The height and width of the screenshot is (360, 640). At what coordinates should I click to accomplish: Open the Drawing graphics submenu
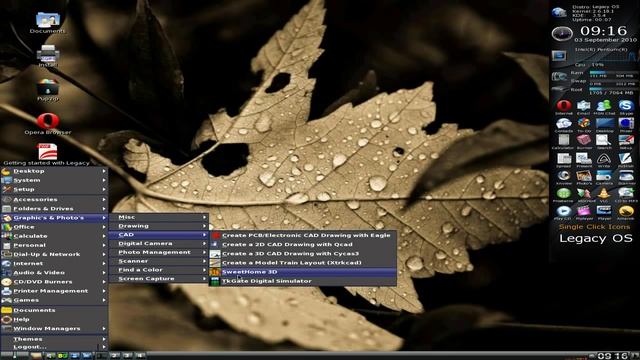pos(159,226)
